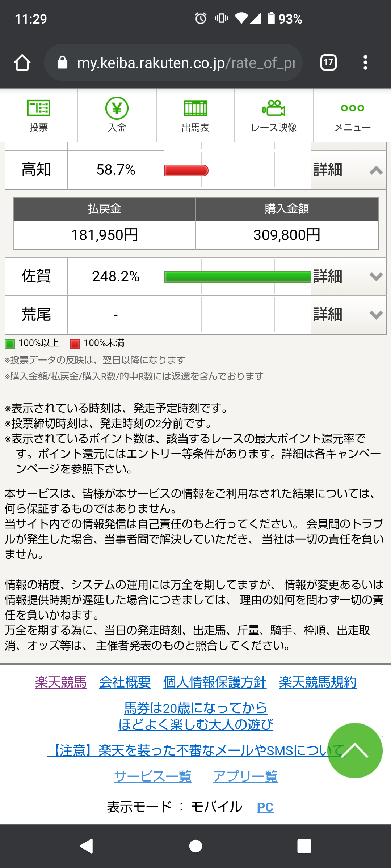The image size is (391, 868).
Task: Open the browser tab switcher showing 17
Action: [x=328, y=63]
